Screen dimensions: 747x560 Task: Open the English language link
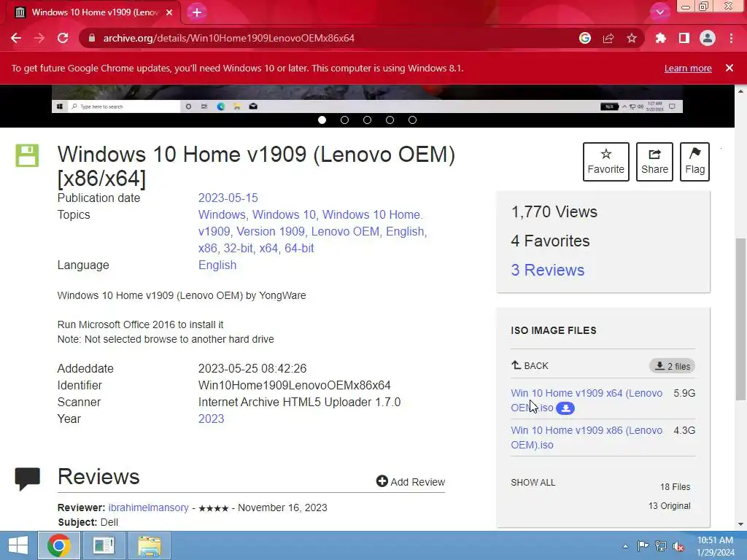pos(217,265)
